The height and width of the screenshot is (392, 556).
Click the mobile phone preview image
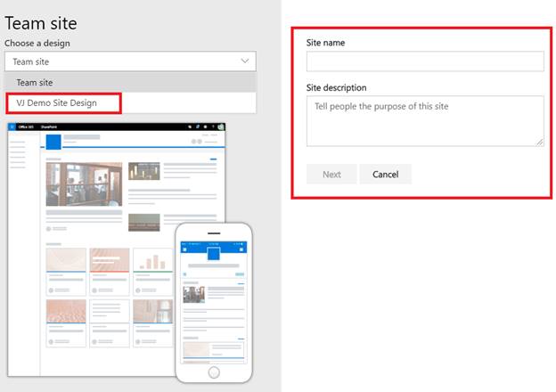(x=214, y=303)
